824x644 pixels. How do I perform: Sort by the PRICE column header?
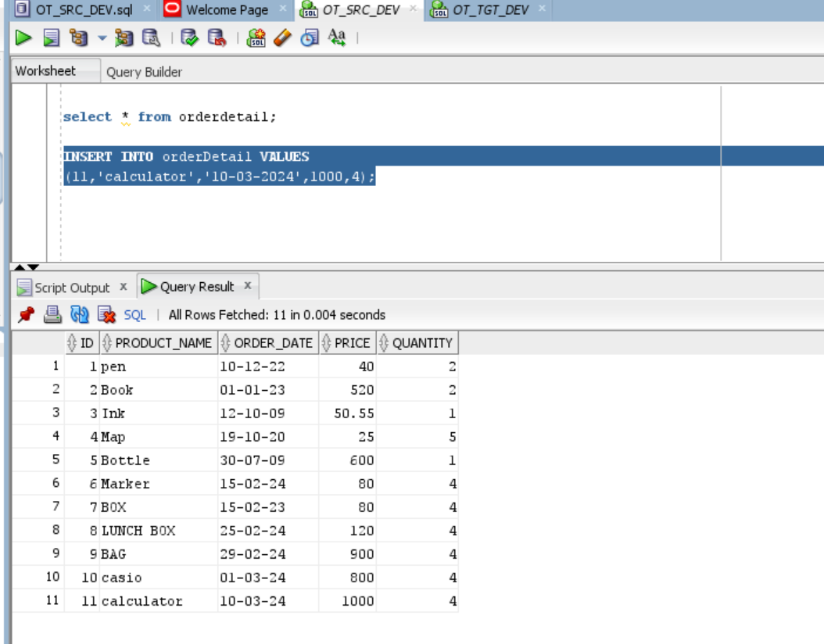pyautogui.click(x=347, y=343)
